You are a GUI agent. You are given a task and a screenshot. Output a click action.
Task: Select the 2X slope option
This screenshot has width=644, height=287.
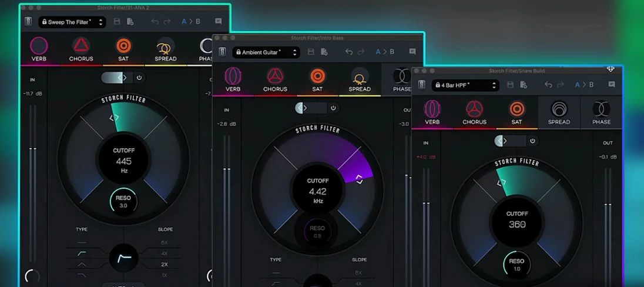[x=165, y=265]
